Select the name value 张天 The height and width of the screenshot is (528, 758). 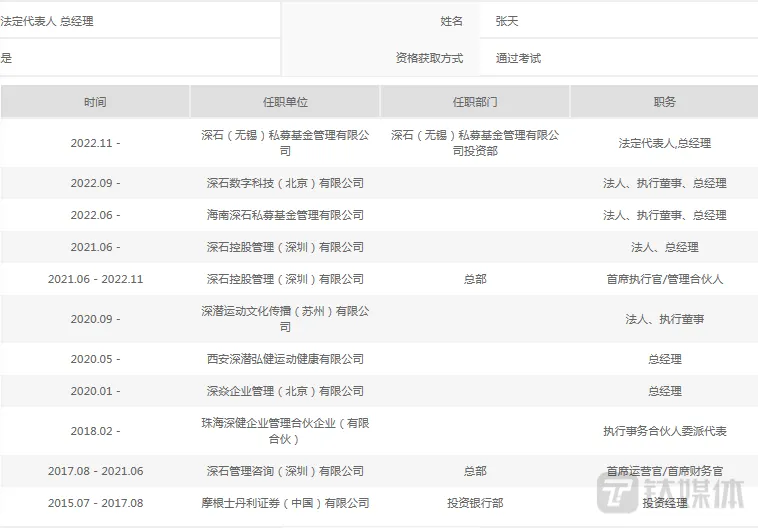pos(508,21)
